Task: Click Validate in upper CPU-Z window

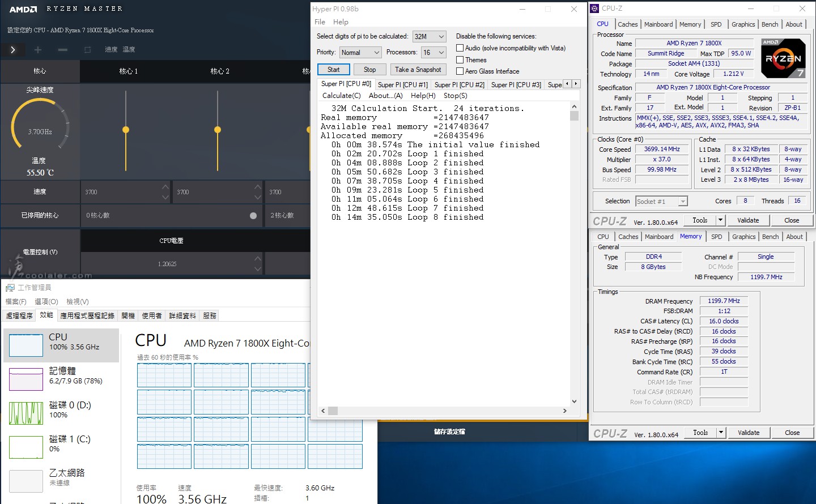Action: pyautogui.click(x=748, y=220)
